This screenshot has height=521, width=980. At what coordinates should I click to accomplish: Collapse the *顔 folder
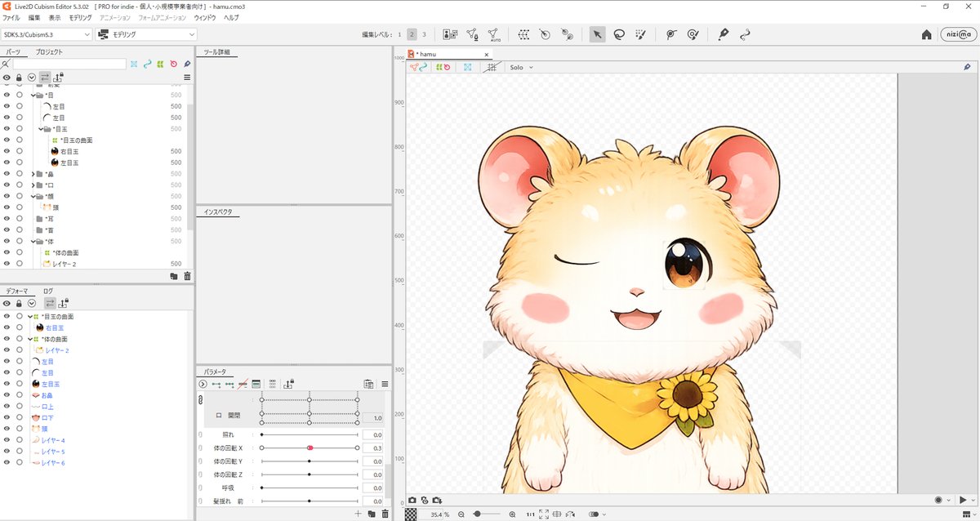(x=33, y=197)
